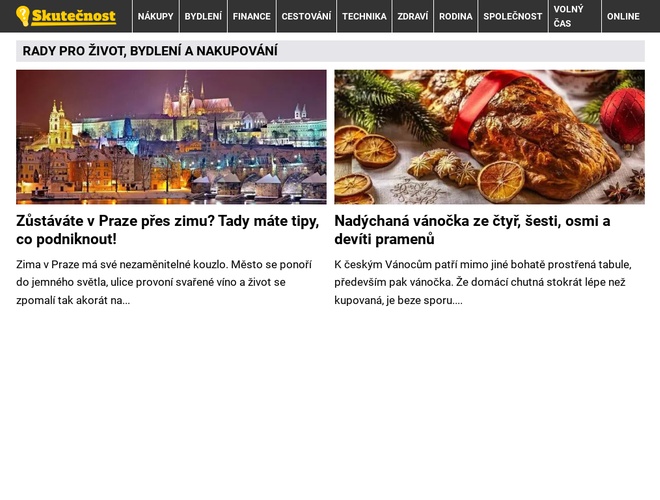Select SPOLEČNOST in the top navigation
Image resolution: width=660 pixels, height=500 pixels.
click(x=513, y=16)
